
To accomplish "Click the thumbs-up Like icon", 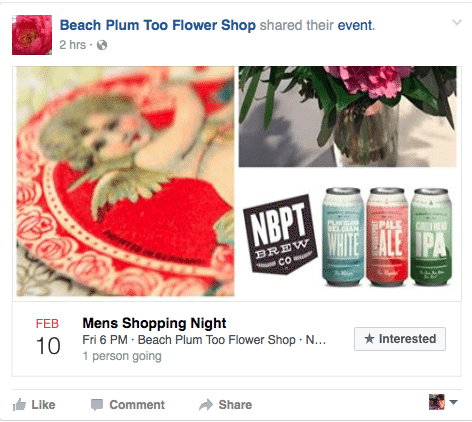I will coord(19,405).
